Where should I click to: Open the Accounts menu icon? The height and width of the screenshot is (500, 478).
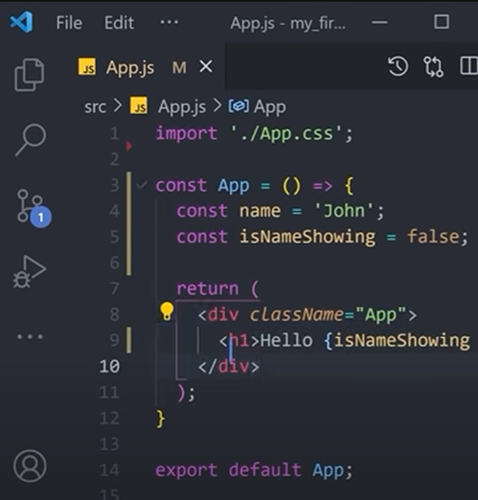tap(30, 466)
